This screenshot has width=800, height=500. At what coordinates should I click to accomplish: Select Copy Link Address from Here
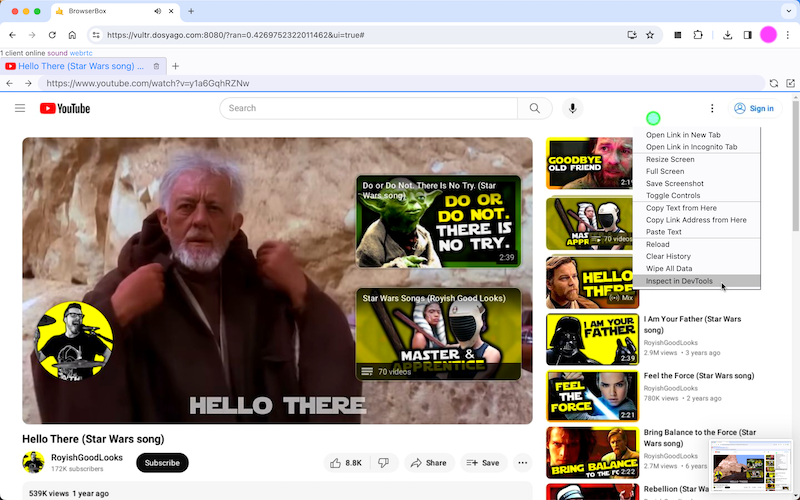(x=696, y=220)
